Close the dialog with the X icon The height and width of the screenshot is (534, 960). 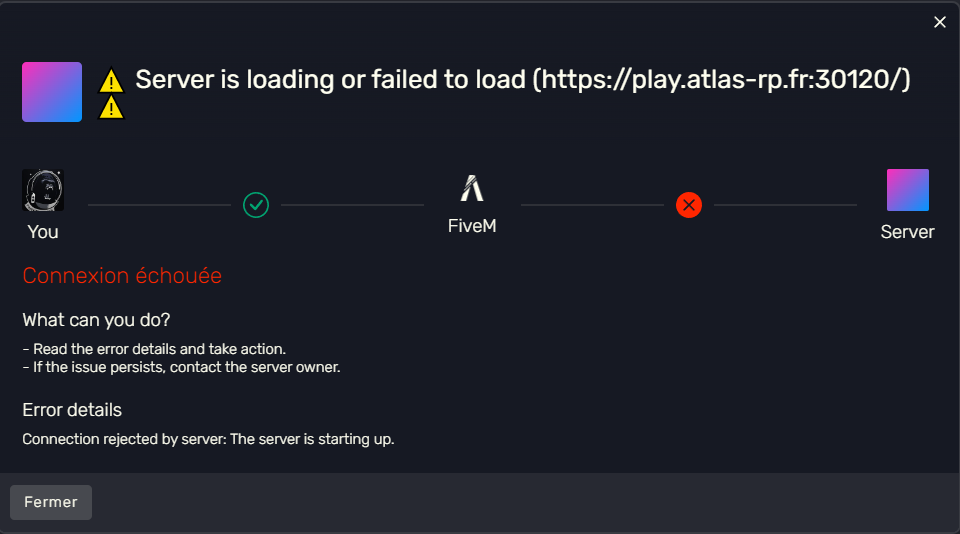click(x=939, y=22)
